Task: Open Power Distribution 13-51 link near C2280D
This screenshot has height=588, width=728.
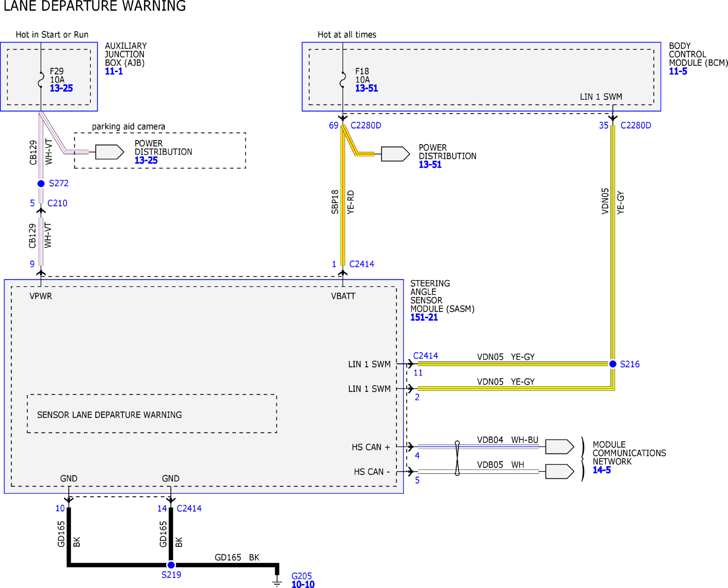Action: [430, 165]
